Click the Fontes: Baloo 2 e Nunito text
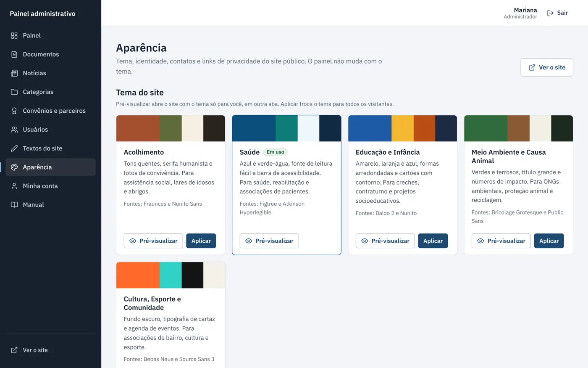588x368 pixels. tap(386, 213)
